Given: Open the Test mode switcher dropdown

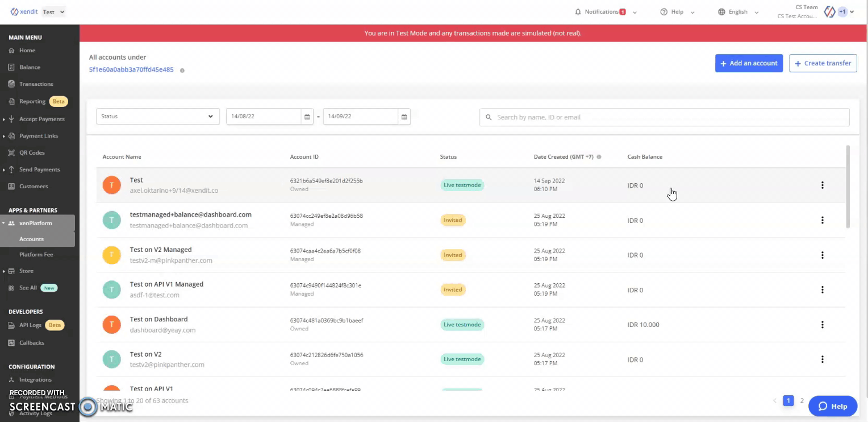Looking at the screenshot, I should tap(54, 12).
